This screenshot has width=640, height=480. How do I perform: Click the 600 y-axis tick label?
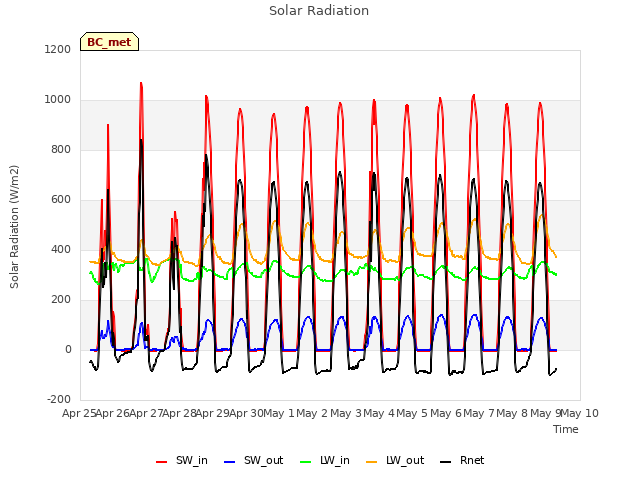pos(61,200)
